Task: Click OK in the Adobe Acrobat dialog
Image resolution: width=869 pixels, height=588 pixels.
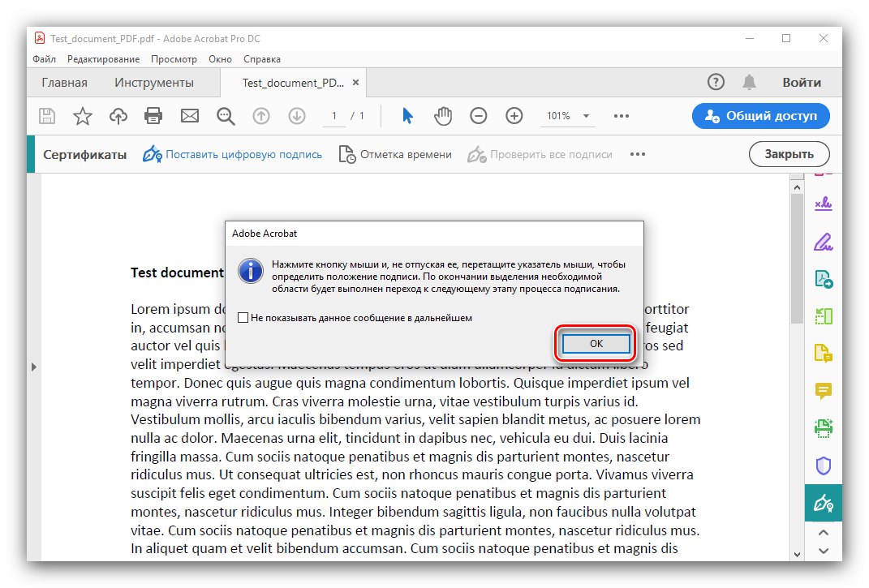Action: pyautogui.click(x=596, y=344)
